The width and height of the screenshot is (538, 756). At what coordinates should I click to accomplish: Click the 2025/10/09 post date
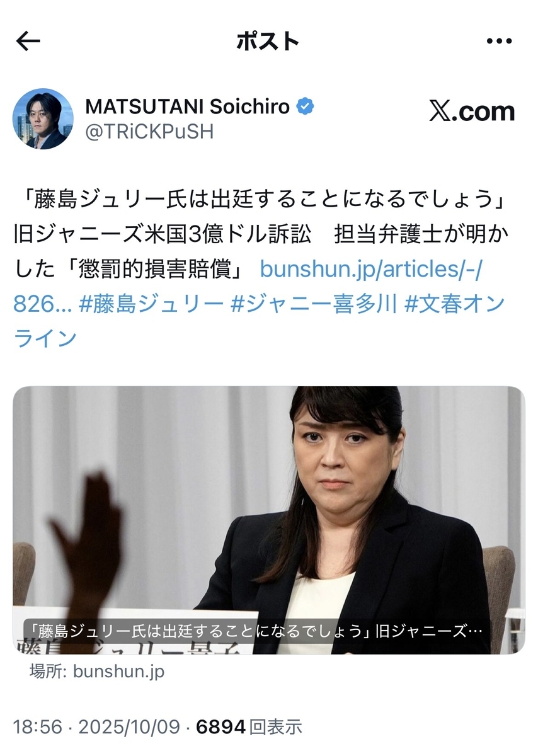(129, 727)
